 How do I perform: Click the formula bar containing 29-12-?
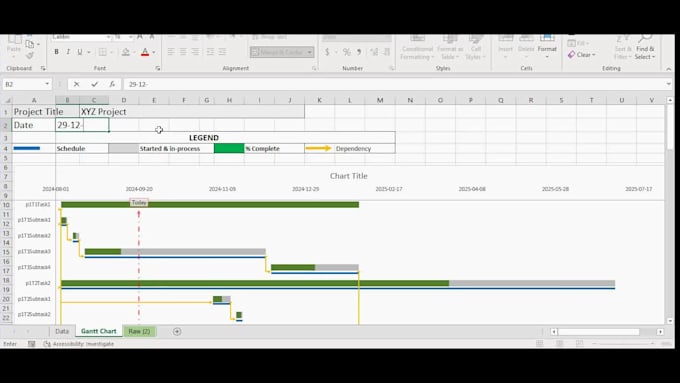point(395,84)
